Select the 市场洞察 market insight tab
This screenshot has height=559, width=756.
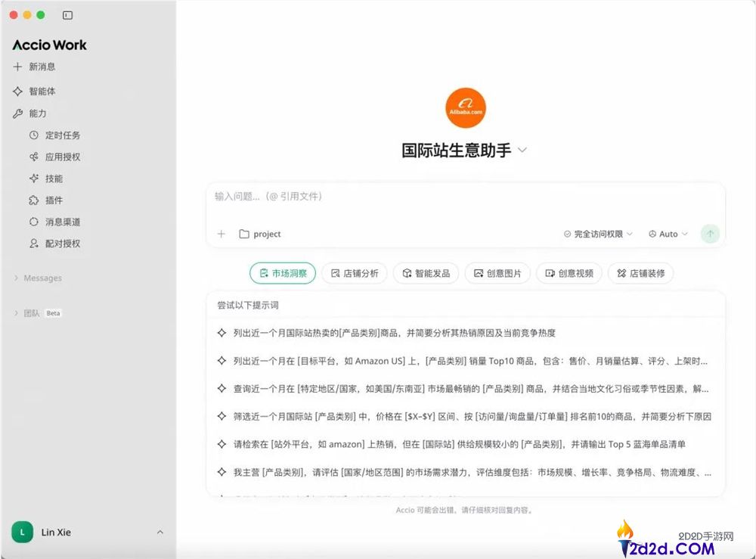[x=283, y=273]
